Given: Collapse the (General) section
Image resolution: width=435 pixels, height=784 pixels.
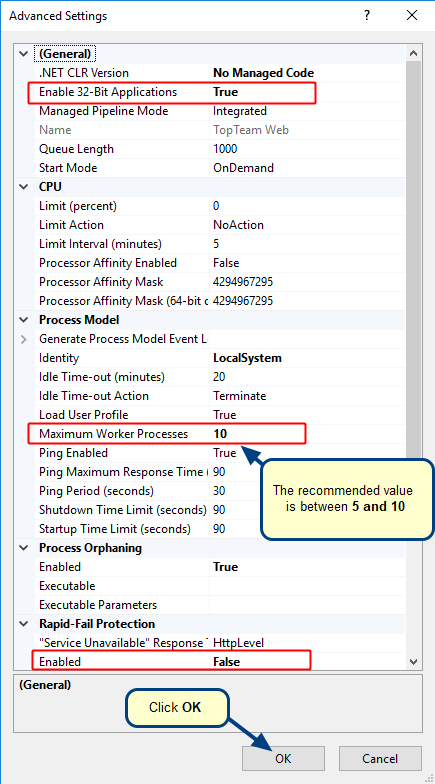Looking at the screenshot, I should (24, 54).
